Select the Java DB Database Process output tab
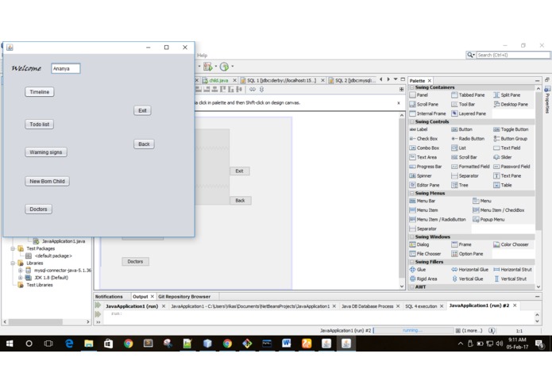 pyautogui.click(x=367, y=306)
